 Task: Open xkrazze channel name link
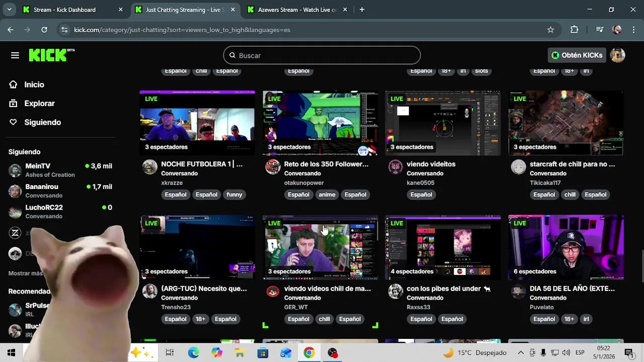pyautogui.click(x=172, y=183)
